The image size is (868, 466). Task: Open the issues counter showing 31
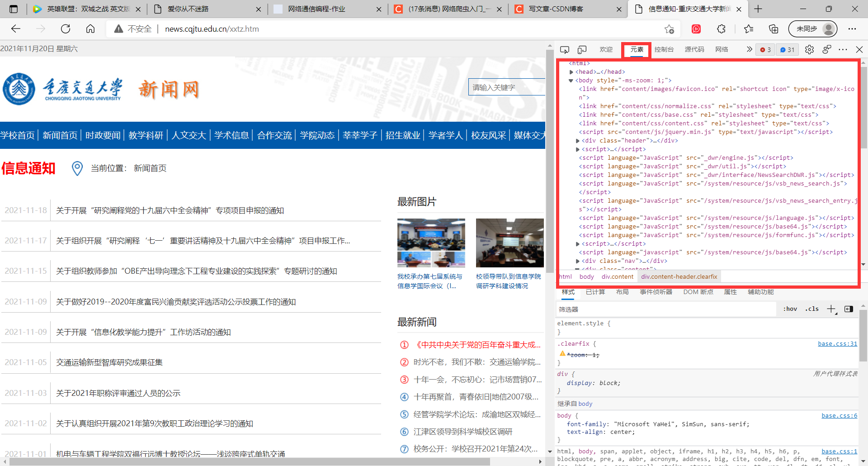pos(787,50)
